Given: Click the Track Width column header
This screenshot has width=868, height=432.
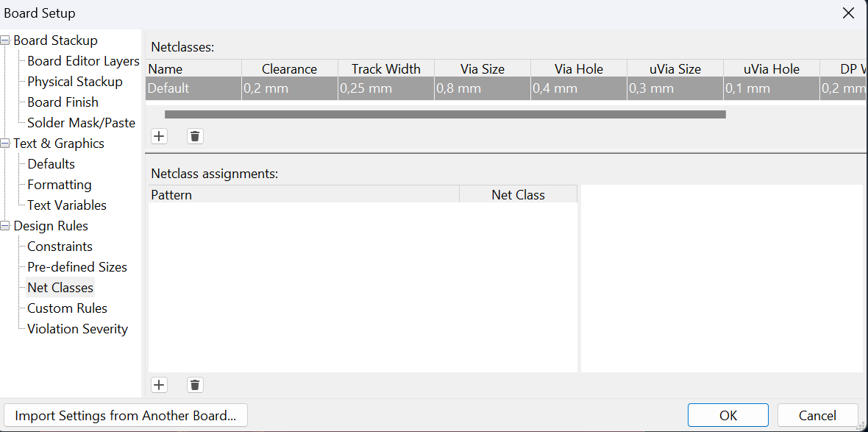Looking at the screenshot, I should (386, 68).
